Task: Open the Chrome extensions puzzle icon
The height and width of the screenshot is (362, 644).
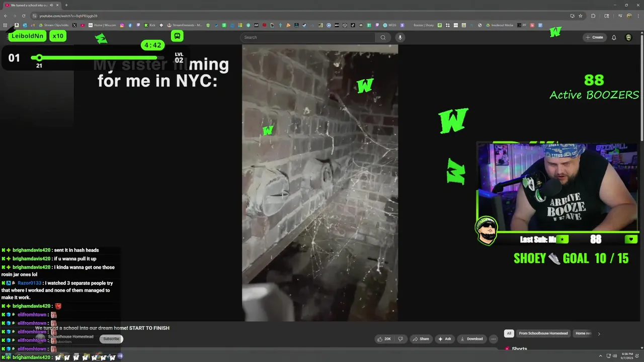Action: coord(593,16)
